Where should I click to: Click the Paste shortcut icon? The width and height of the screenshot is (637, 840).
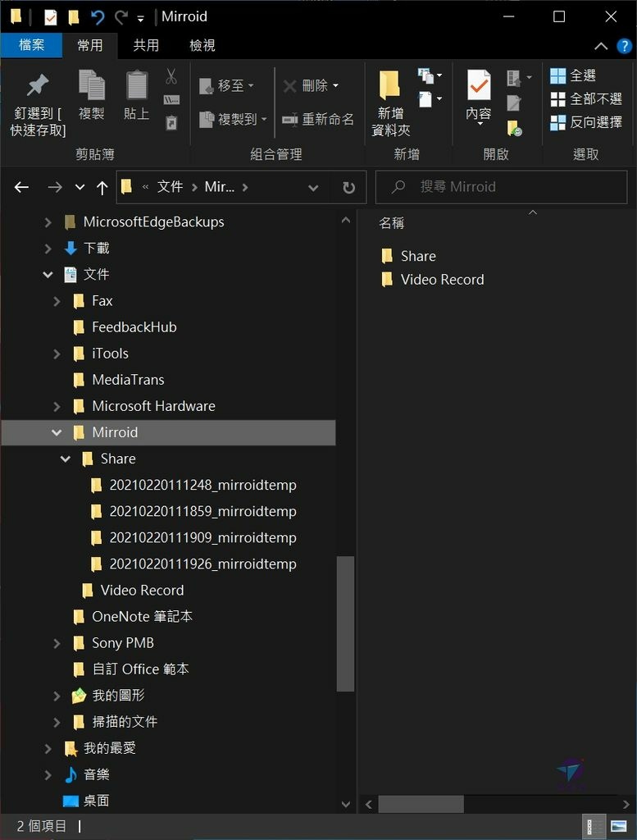pyautogui.click(x=171, y=123)
